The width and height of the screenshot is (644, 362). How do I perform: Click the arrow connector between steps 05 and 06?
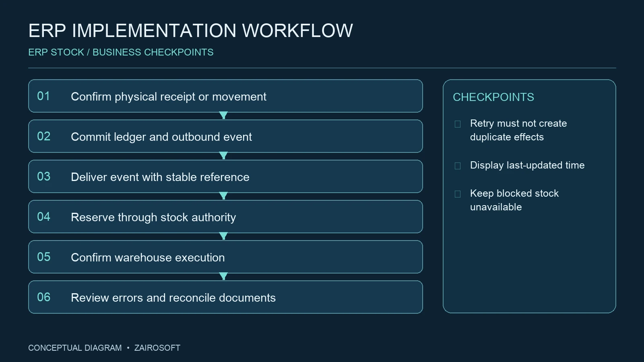[223, 276]
